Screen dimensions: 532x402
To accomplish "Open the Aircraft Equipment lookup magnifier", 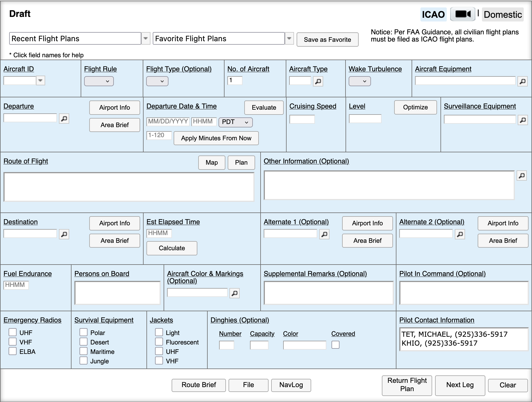I will point(522,82).
